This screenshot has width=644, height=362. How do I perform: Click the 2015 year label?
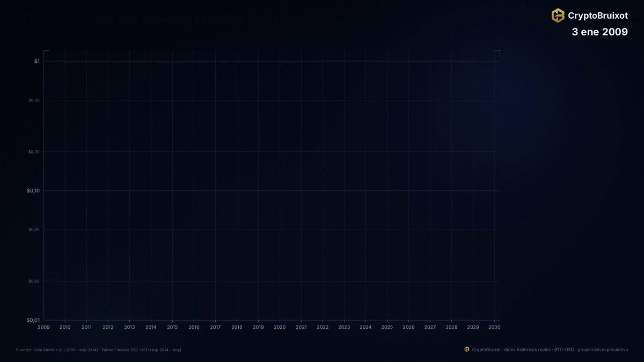click(x=172, y=327)
